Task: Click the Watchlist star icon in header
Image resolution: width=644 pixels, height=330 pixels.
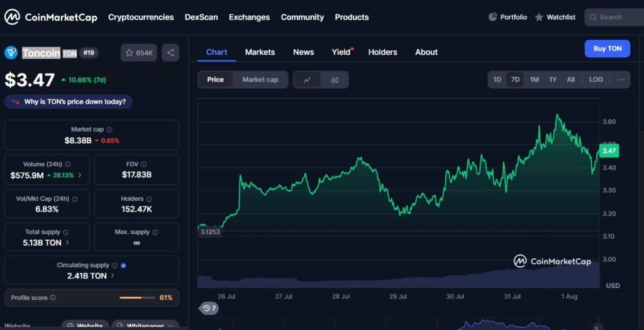Action: click(539, 17)
